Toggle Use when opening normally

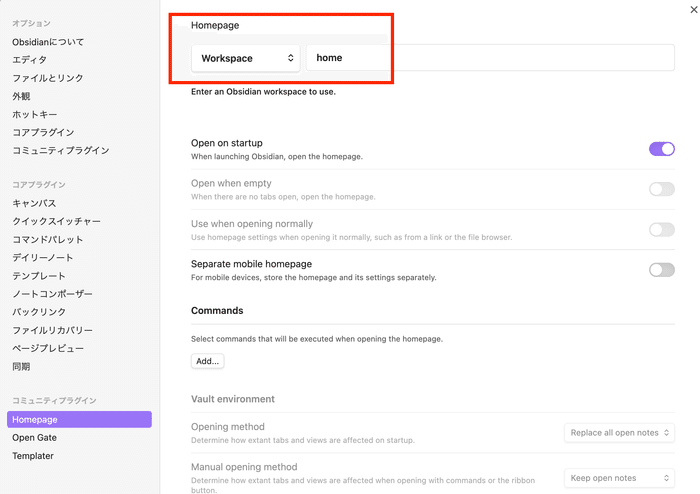(661, 229)
